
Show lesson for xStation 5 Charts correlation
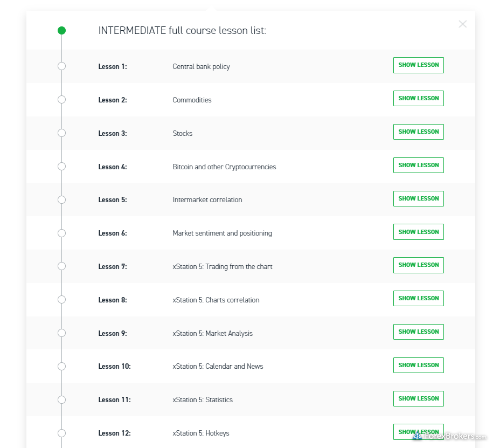click(x=418, y=299)
